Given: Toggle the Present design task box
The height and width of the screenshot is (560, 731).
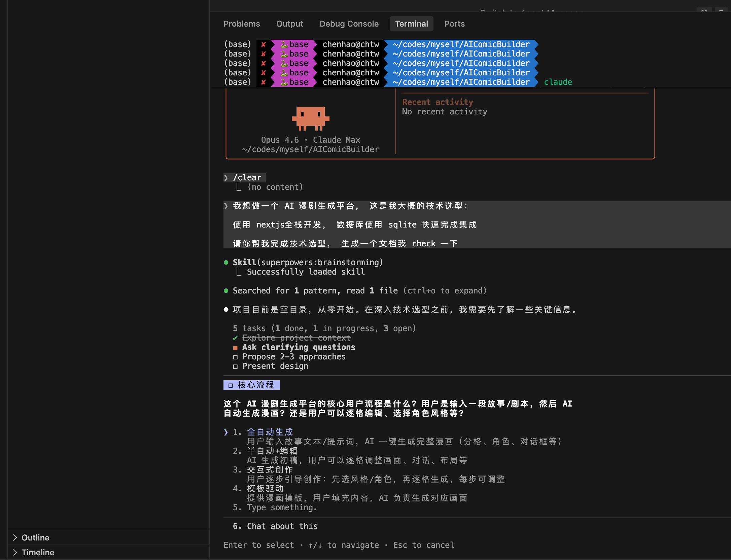Looking at the screenshot, I should pos(235,366).
